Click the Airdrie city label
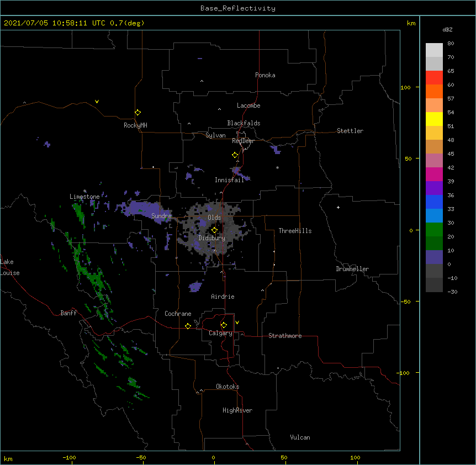This screenshot has height=465, width=476. (223, 297)
